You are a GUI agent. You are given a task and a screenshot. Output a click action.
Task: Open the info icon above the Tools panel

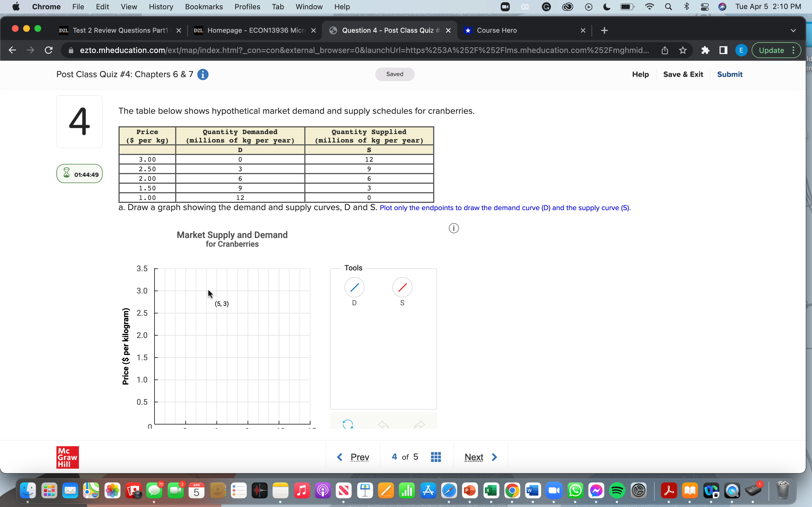pyautogui.click(x=454, y=228)
